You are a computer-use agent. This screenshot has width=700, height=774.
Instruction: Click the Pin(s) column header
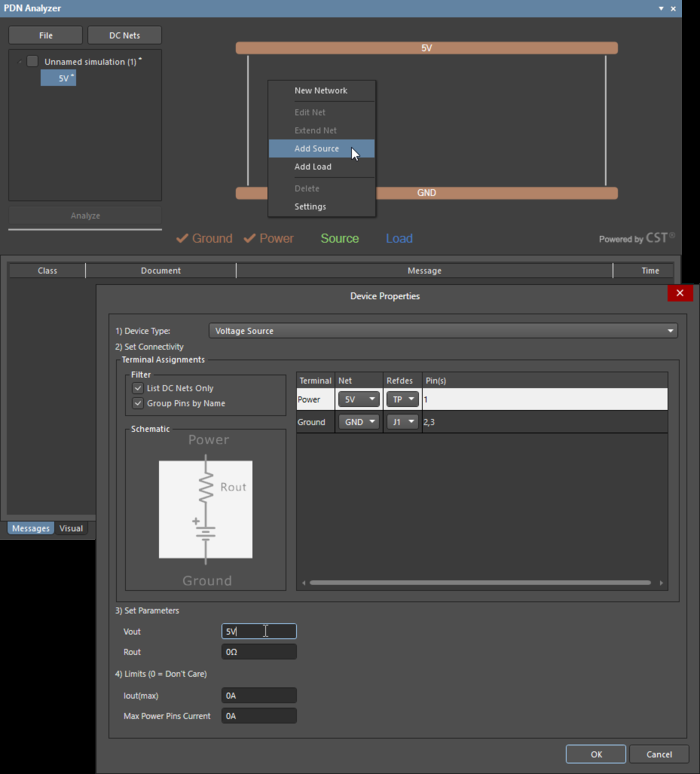[545, 381]
